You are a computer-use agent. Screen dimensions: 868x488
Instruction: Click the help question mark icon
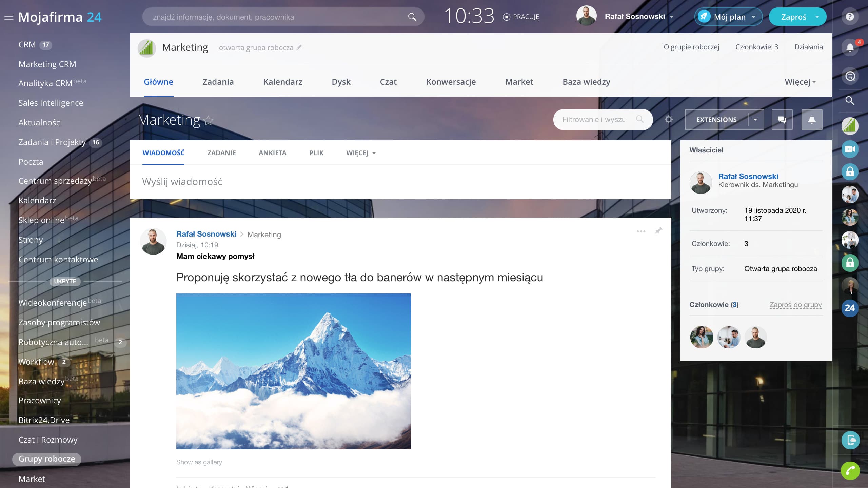pyautogui.click(x=850, y=17)
